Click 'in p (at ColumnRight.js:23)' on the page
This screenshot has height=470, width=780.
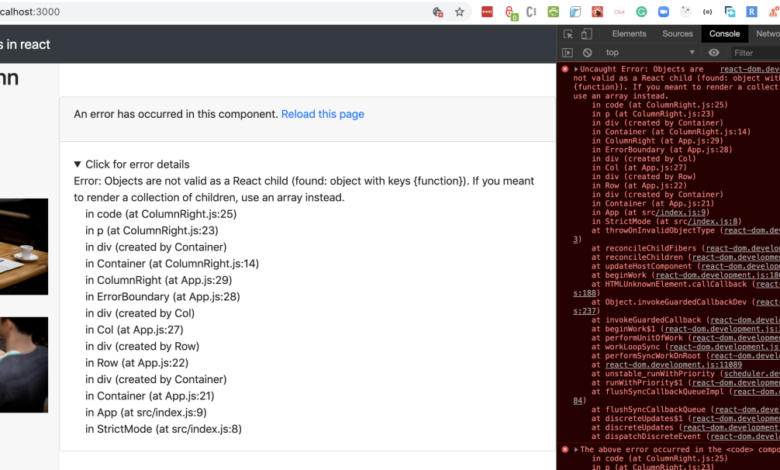coord(152,230)
